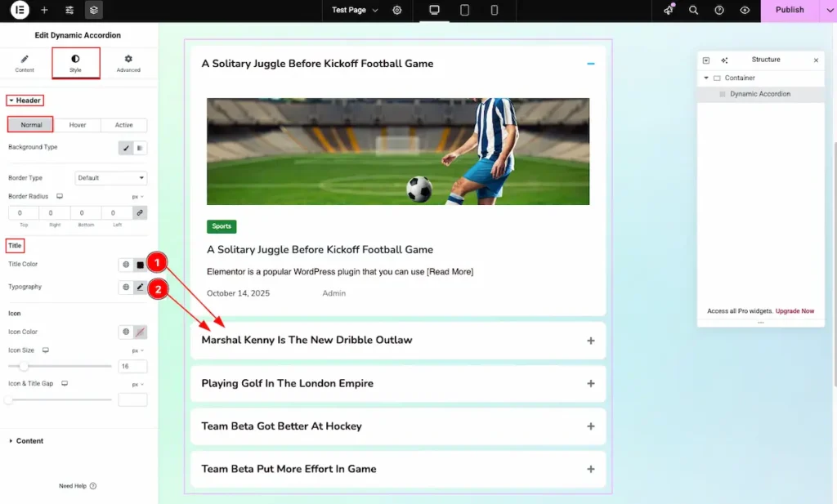
Task: Select the Active state toggle
Action: point(123,125)
